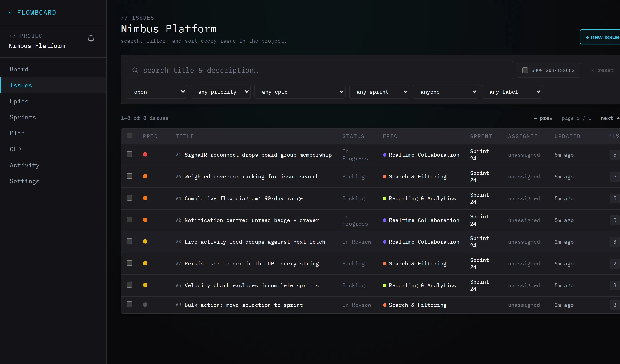Sort by the TITLE column header
Image resolution: width=620 pixels, height=364 pixels.
coord(185,136)
